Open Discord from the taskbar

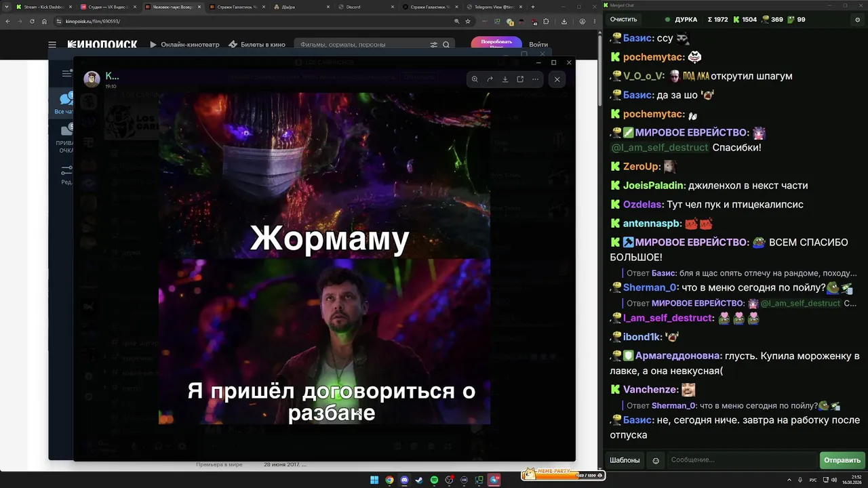[404, 480]
